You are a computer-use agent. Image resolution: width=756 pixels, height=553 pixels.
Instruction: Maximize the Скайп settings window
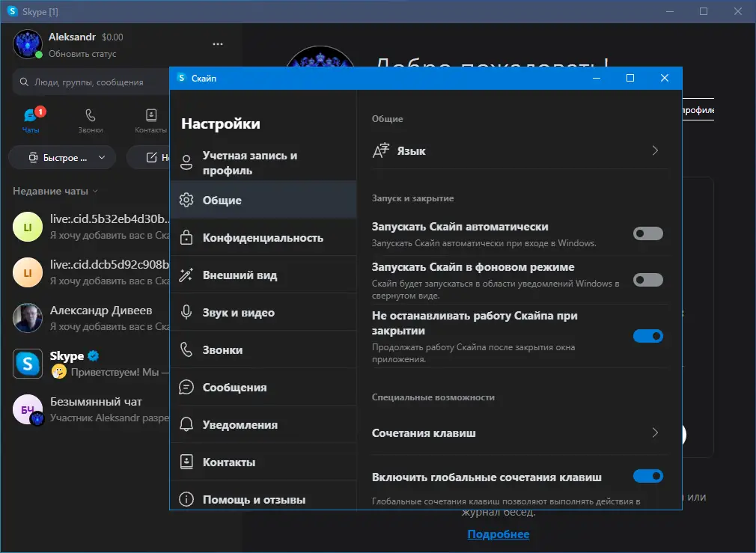(x=630, y=78)
